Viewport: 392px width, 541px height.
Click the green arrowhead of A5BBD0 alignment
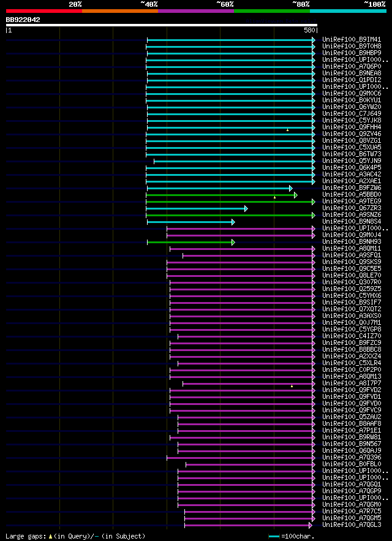296,195
